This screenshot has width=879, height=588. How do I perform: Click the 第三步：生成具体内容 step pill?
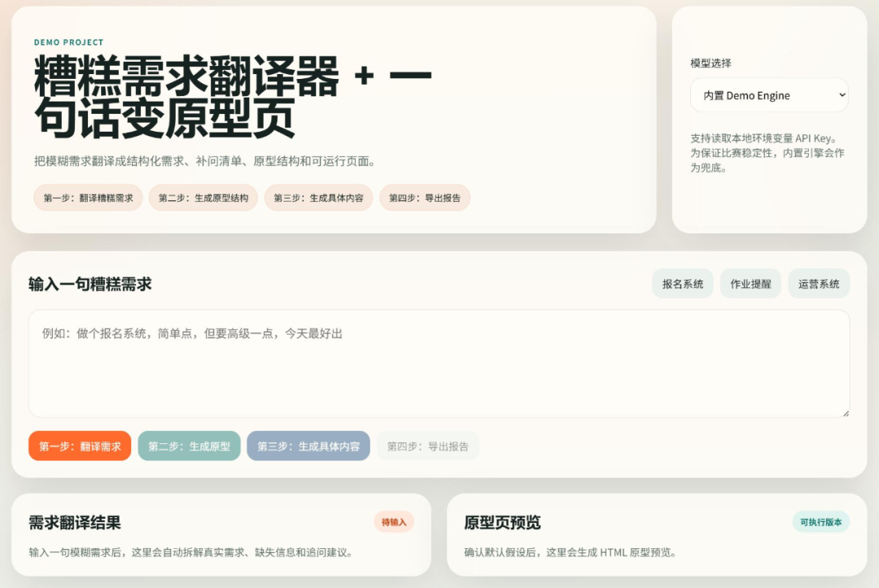click(318, 198)
